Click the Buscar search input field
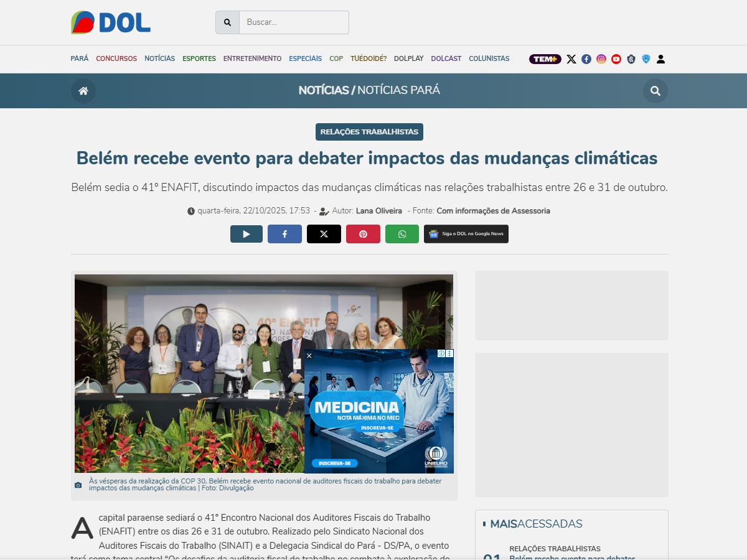 293,22
